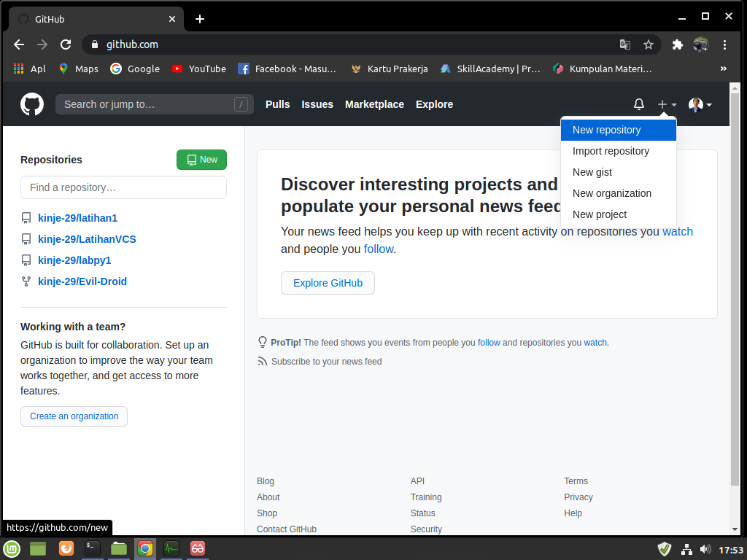Open the Chrome profile avatar
Screen dimensions: 747x560
pos(701,44)
